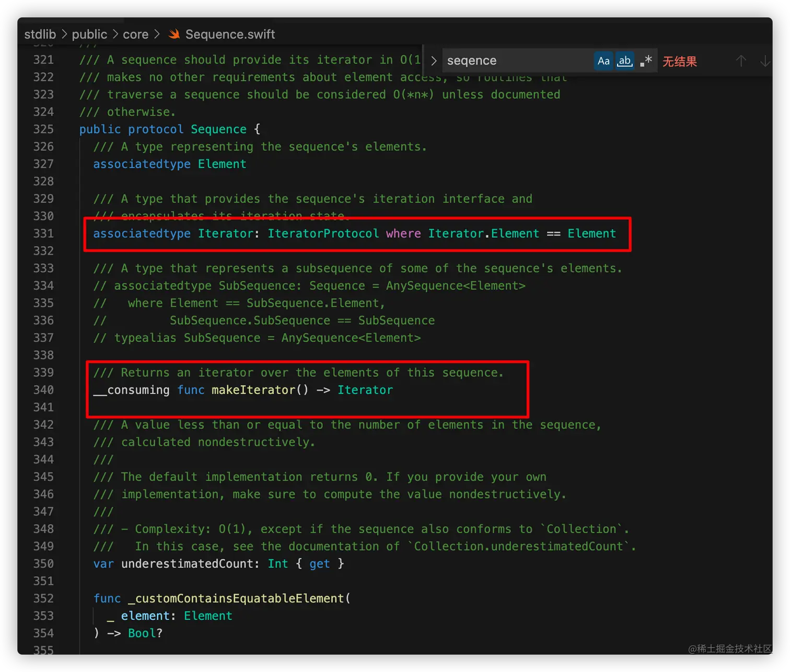The image size is (790, 672).
Task: Open the stdlib breadcrumb segment
Action: (x=40, y=34)
